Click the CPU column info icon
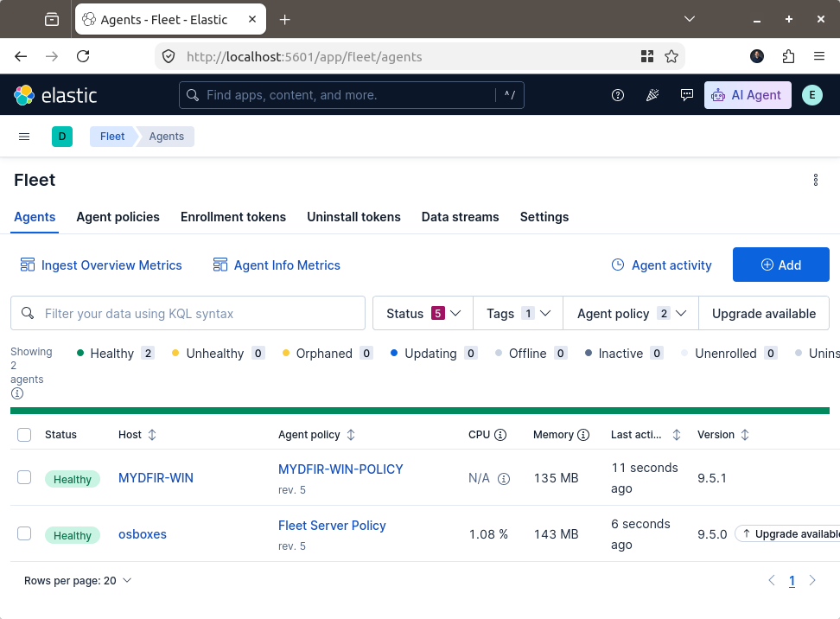 [x=500, y=435]
